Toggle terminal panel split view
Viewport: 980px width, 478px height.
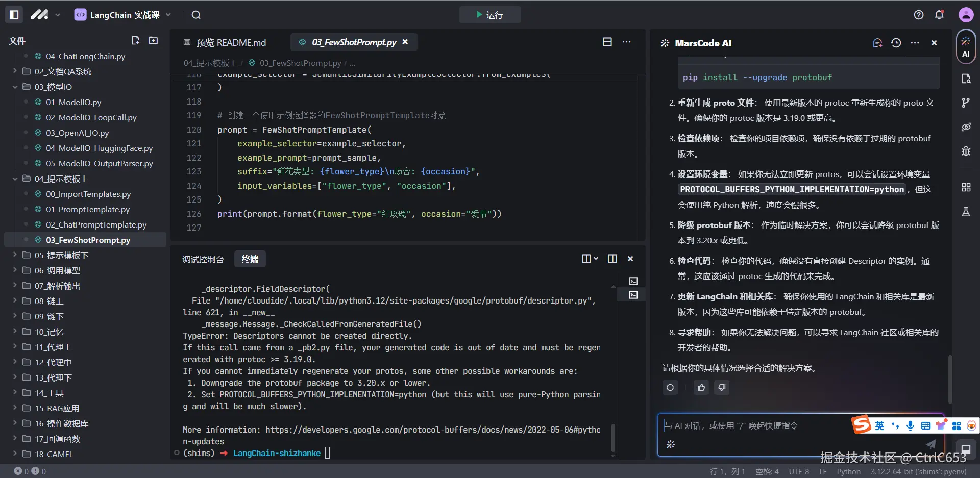[x=612, y=259]
